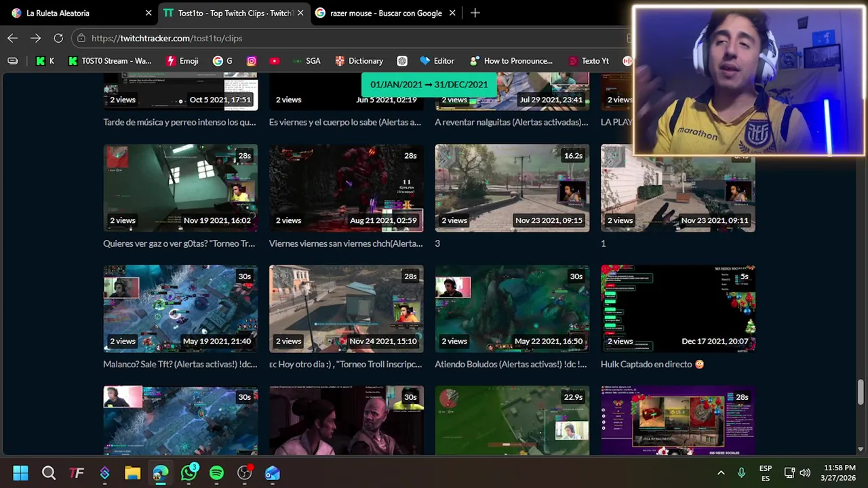Open the 22.9s clip thumbnail
868x488 pixels.
click(512, 421)
